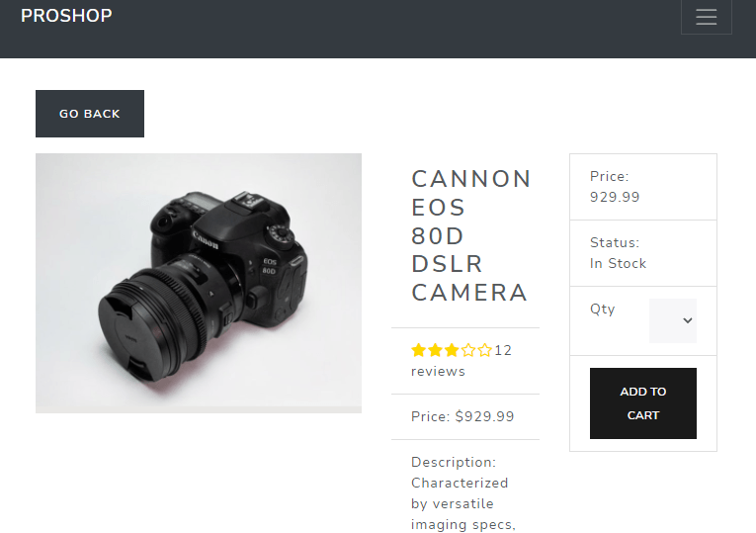Click the fifth empty rating star
The image size is (756, 533).
(x=484, y=350)
